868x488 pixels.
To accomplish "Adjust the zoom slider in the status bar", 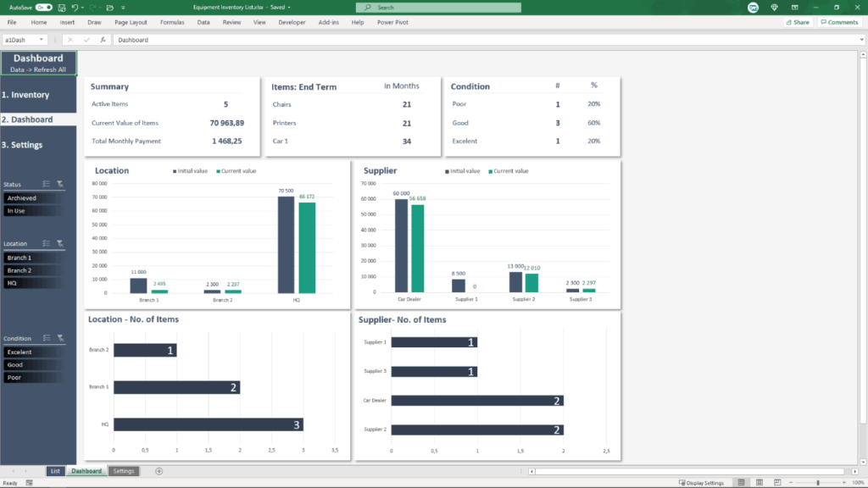I will point(820,482).
